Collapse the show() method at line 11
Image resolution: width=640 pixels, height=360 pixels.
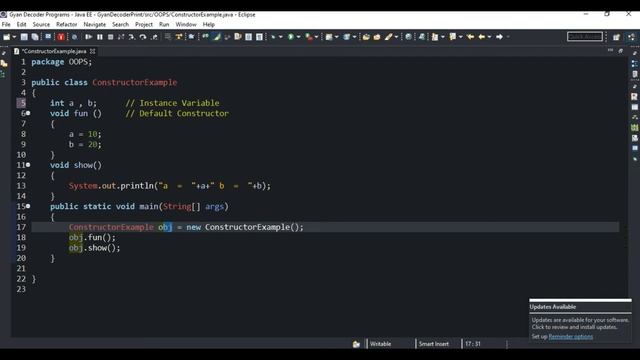(28, 165)
